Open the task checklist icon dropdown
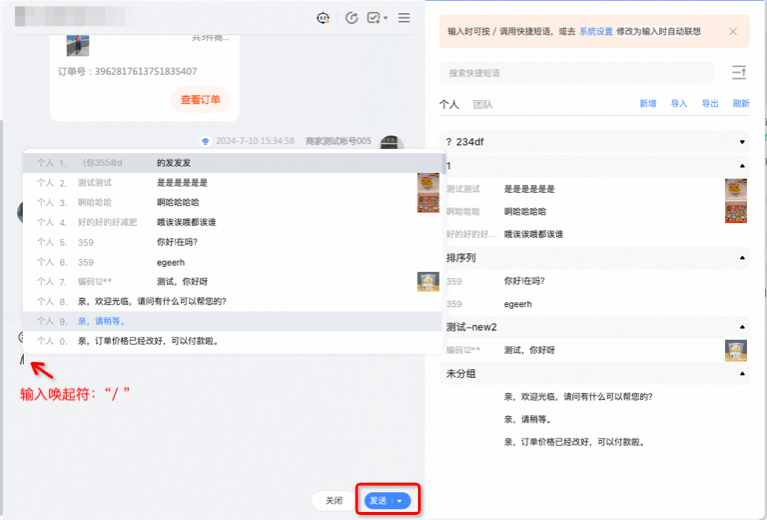 click(x=377, y=18)
